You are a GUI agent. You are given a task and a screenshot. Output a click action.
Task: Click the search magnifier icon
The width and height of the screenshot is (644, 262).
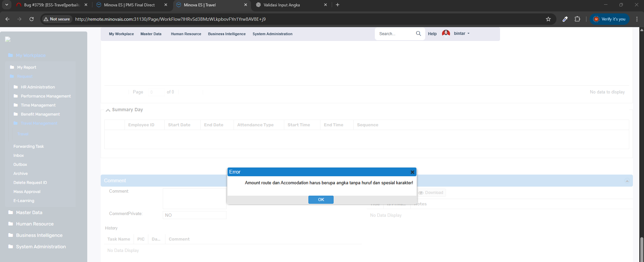tap(418, 34)
